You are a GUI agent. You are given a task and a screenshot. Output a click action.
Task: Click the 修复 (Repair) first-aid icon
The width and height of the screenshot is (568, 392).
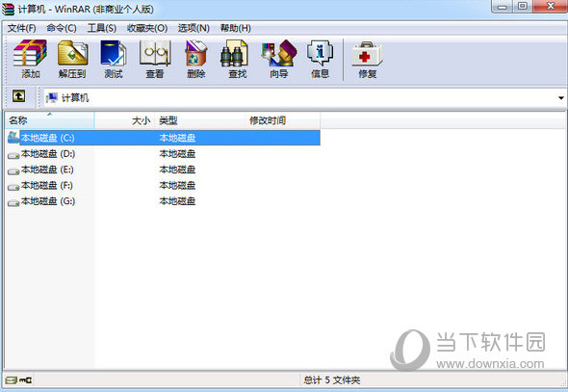(x=368, y=59)
